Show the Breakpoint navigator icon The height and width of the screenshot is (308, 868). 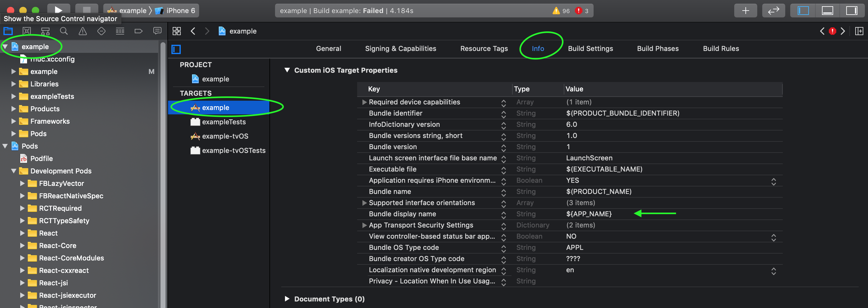(x=138, y=31)
